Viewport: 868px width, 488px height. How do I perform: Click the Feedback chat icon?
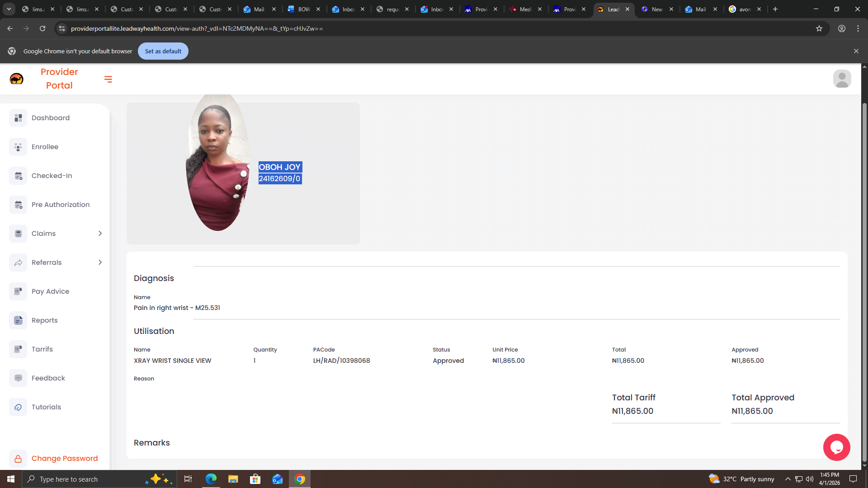pos(18,378)
